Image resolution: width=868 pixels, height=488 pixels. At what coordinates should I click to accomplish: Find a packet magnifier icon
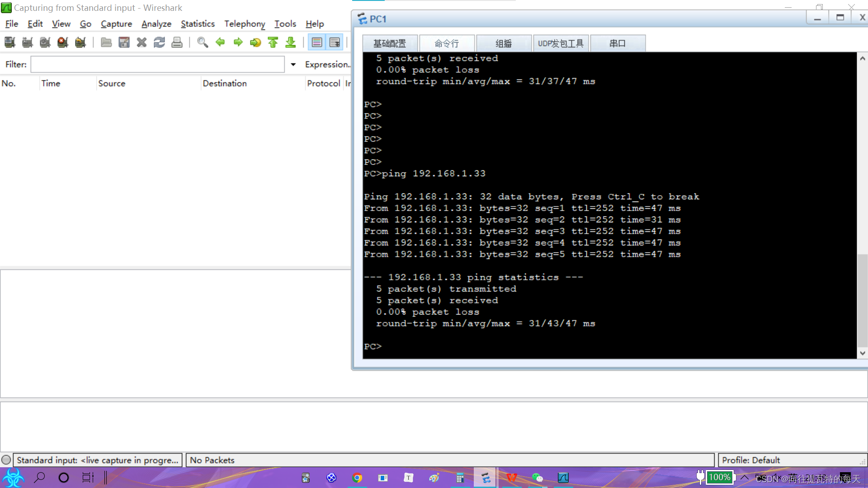[x=203, y=42]
